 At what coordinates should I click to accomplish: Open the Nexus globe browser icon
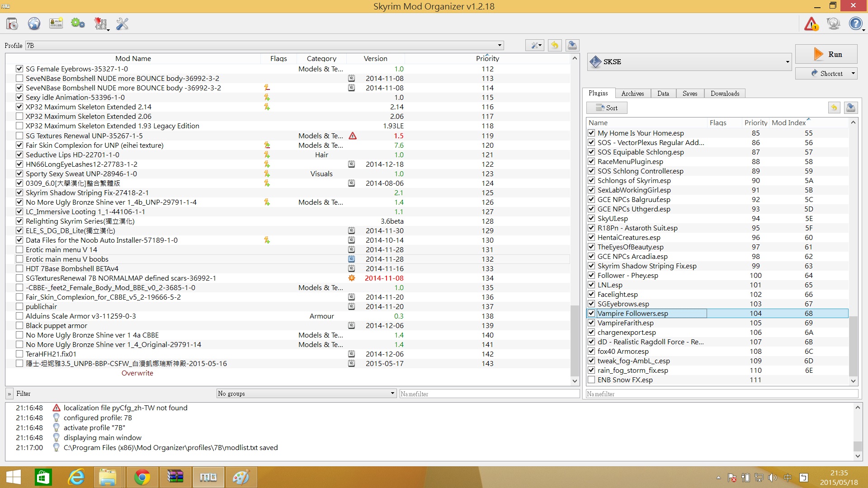34,23
